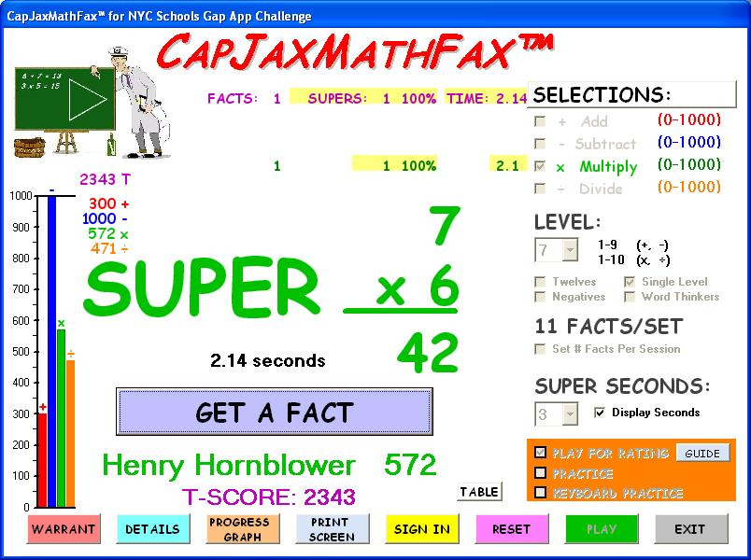Click the Multiply range (0-1000) in green
This screenshot has width=751, height=560.
tap(689, 164)
